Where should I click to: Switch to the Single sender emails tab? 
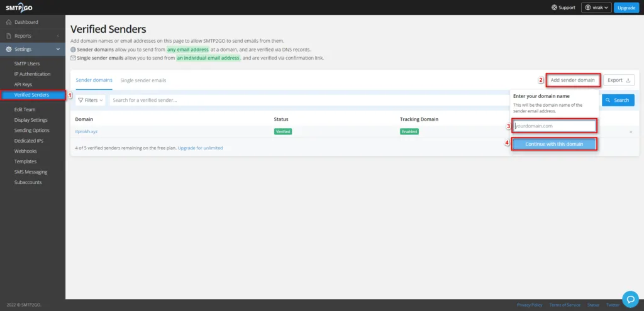coord(143,80)
